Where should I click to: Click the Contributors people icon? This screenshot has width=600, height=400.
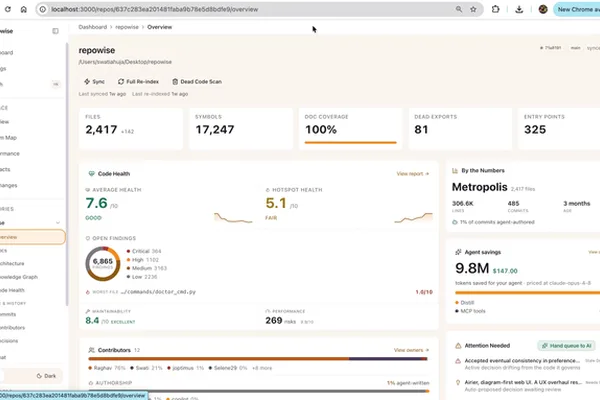click(91, 350)
